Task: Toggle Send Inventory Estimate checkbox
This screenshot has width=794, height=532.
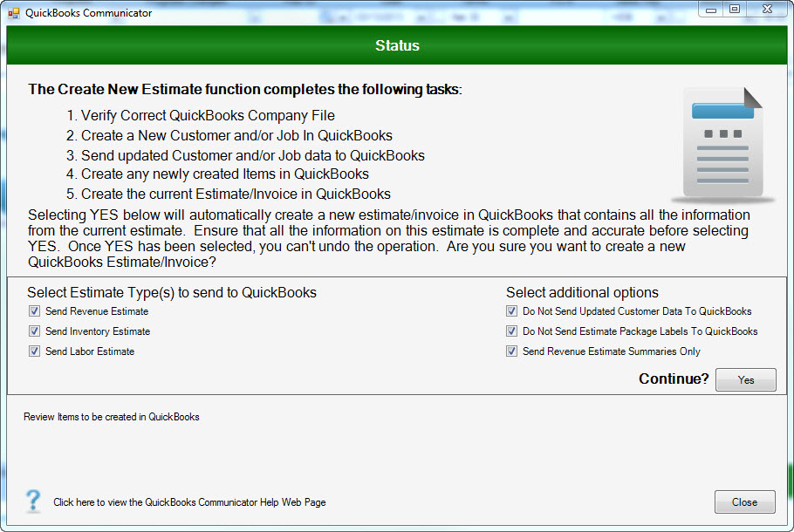Action: point(34,331)
